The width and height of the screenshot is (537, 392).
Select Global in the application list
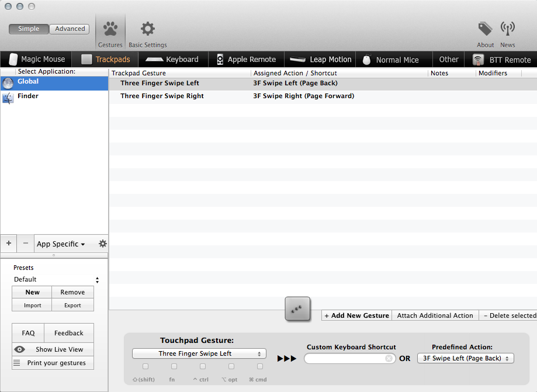click(x=54, y=83)
